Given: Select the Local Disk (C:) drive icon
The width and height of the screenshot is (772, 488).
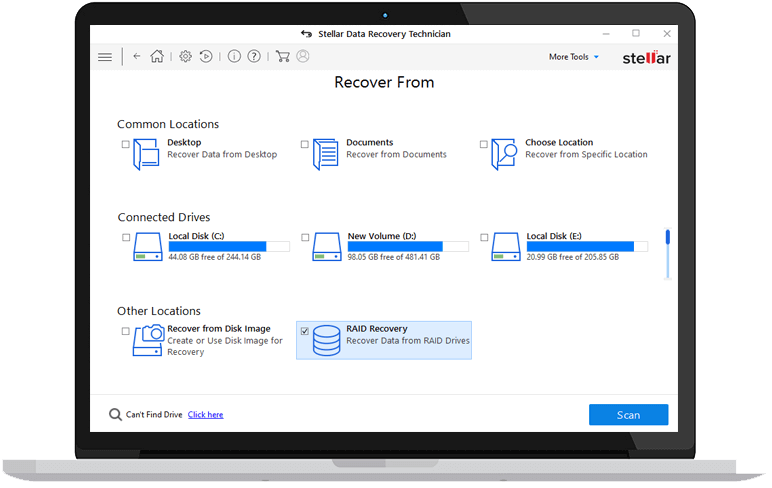Looking at the screenshot, I should coord(148,247).
